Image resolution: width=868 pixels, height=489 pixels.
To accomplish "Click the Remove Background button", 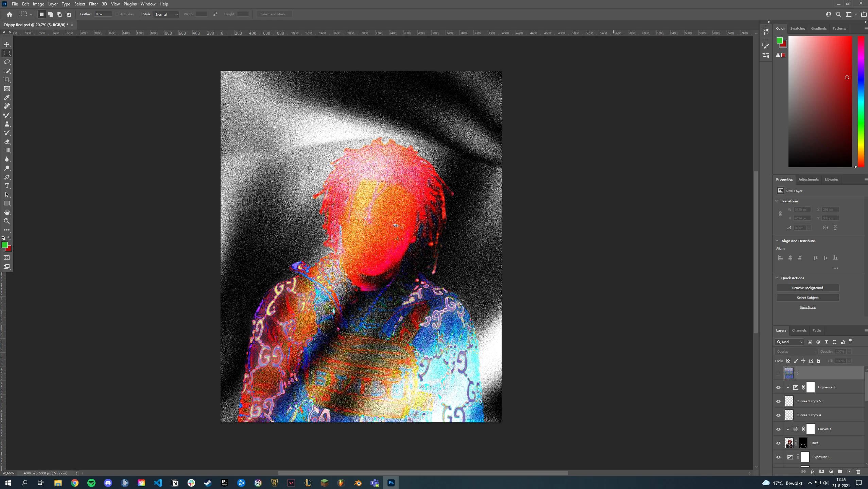I will click(808, 288).
